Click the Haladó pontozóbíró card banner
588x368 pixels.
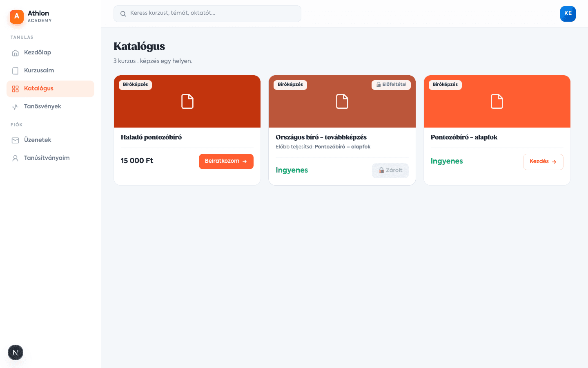pyautogui.click(x=187, y=101)
